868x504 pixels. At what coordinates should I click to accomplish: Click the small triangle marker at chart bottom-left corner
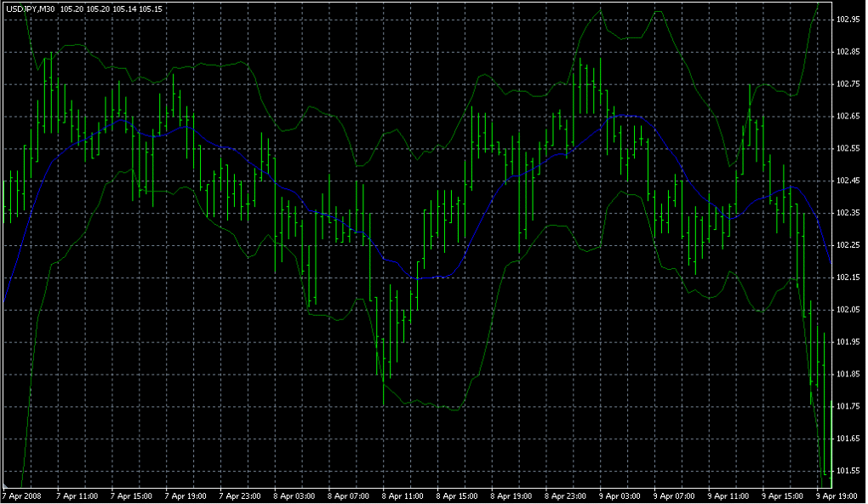coord(7,486)
